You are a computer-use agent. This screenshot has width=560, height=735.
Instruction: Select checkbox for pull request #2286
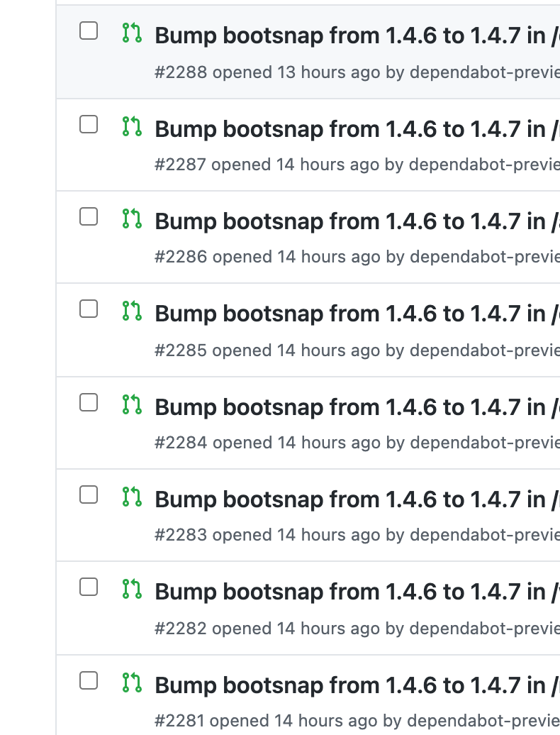click(x=89, y=217)
